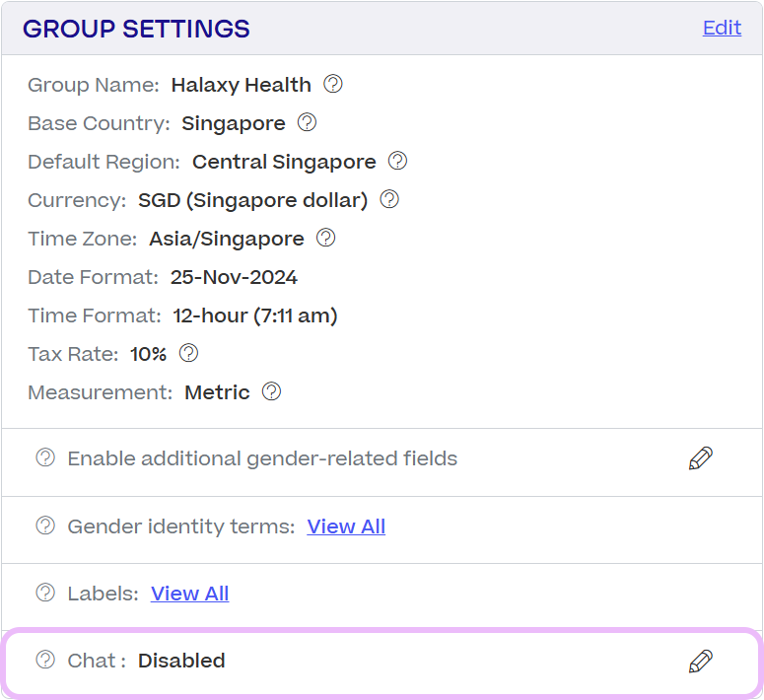This screenshot has height=700, width=764.
Task: Select the 25-Nov-2024 date format value
Action: click(234, 277)
